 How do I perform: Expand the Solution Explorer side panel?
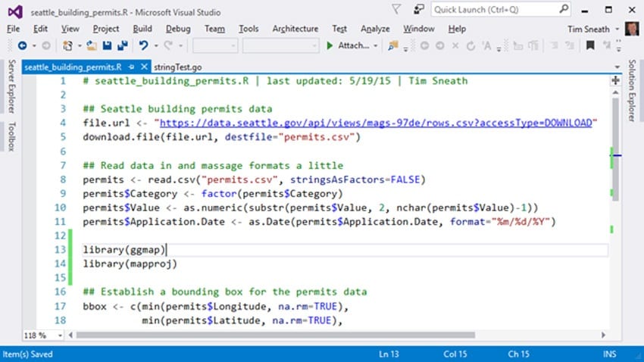click(632, 90)
